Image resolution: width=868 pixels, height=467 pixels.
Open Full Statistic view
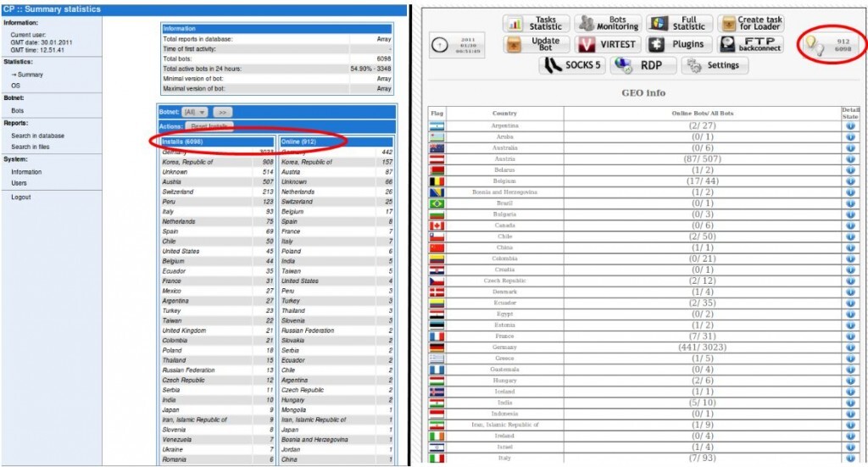679,23
